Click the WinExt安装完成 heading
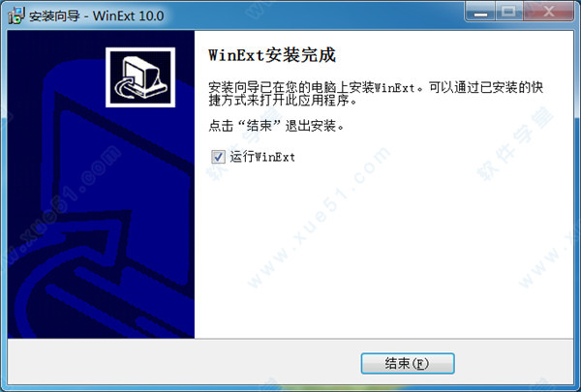 coord(272,55)
